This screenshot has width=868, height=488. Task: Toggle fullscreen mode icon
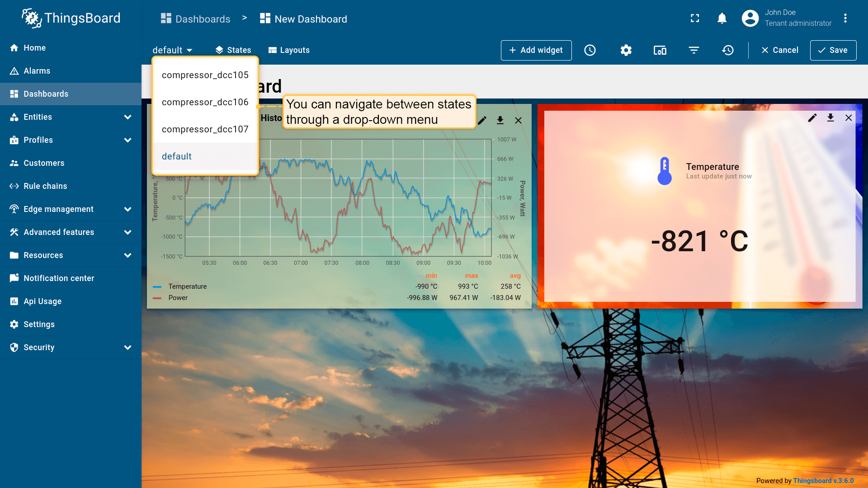pyautogui.click(x=695, y=18)
